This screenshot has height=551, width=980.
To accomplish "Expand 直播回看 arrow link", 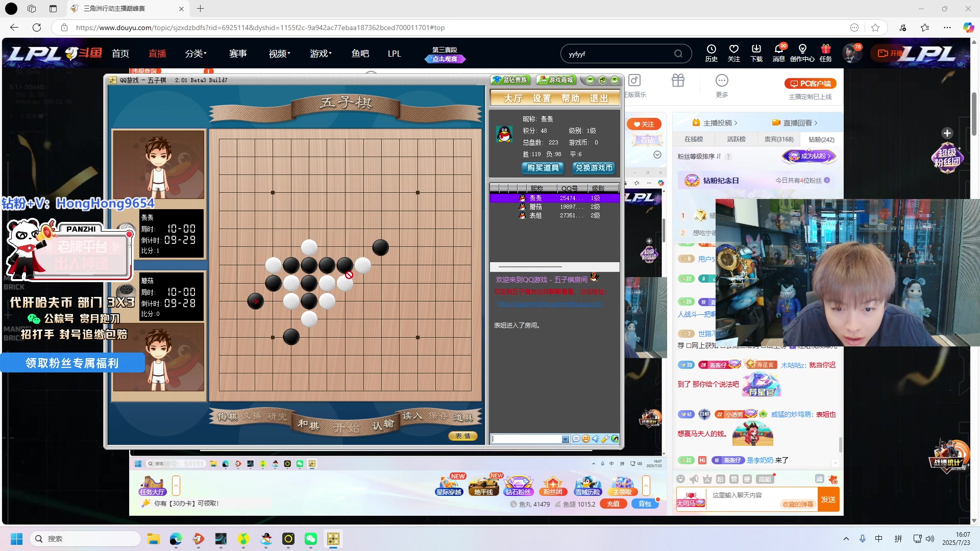I will [795, 123].
